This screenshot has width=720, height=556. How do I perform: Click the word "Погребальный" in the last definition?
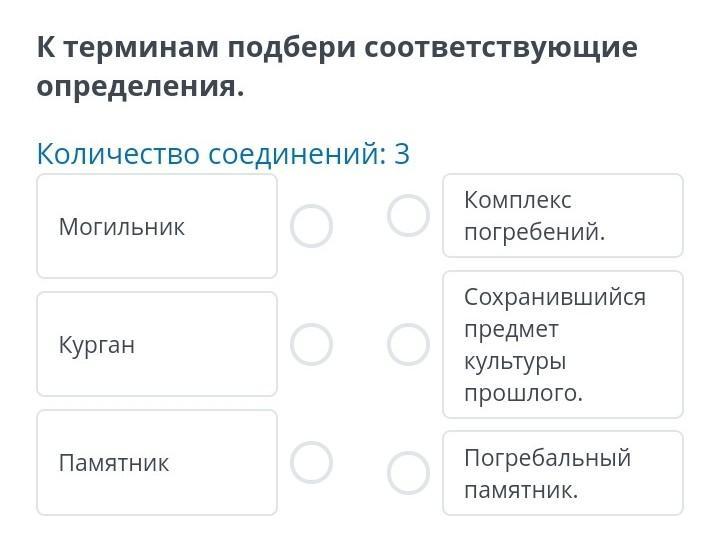[547, 457]
